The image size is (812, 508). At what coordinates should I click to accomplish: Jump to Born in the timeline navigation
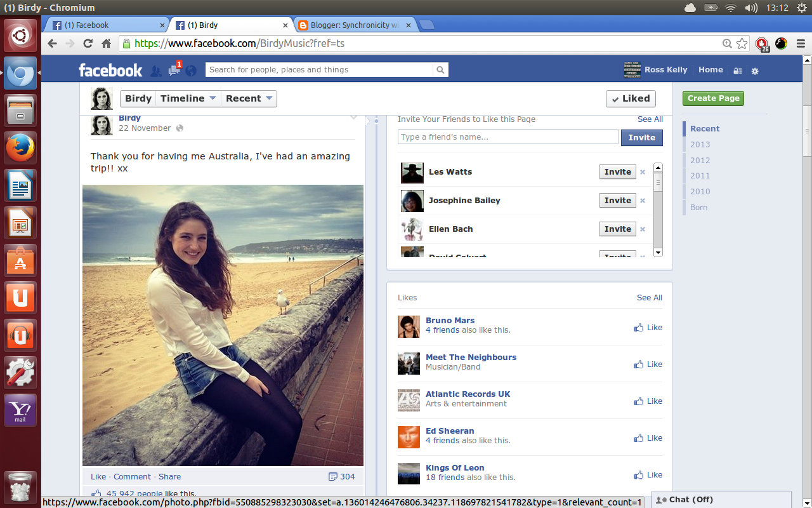click(698, 207)
